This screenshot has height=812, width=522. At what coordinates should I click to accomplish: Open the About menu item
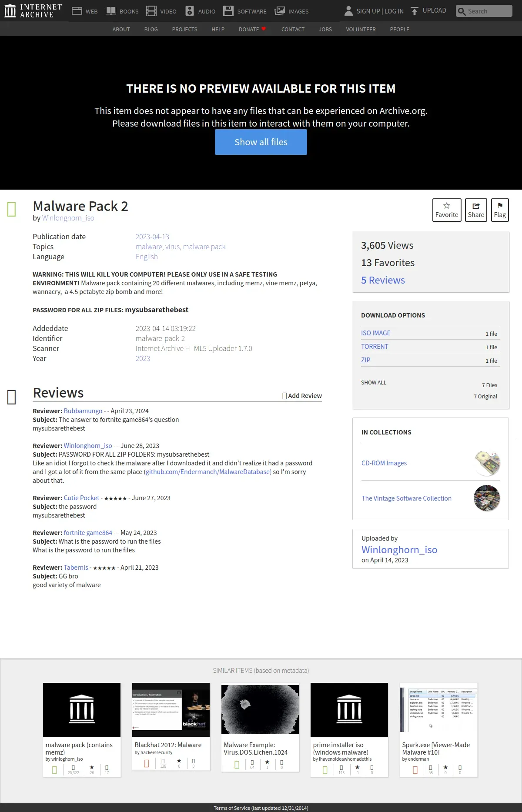pyautogui.click(x=121, y=29)
